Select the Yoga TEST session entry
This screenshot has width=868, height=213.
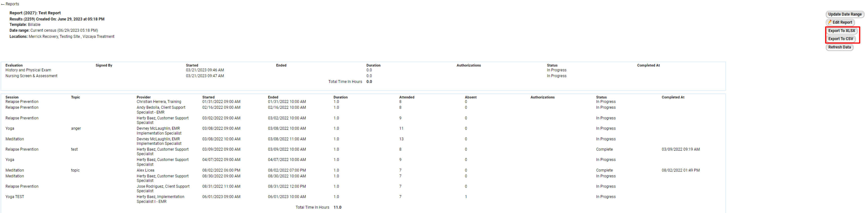[15, 197]
